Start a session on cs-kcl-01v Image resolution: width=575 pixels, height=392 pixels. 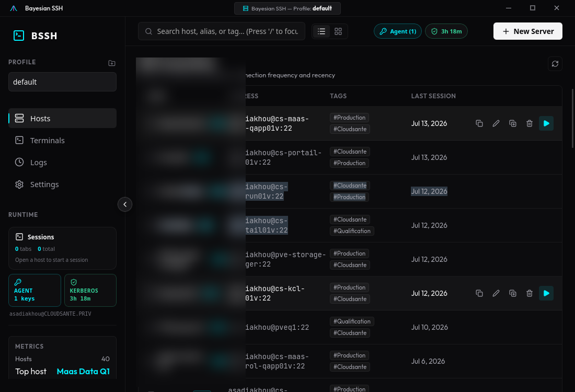coord(546,293)
